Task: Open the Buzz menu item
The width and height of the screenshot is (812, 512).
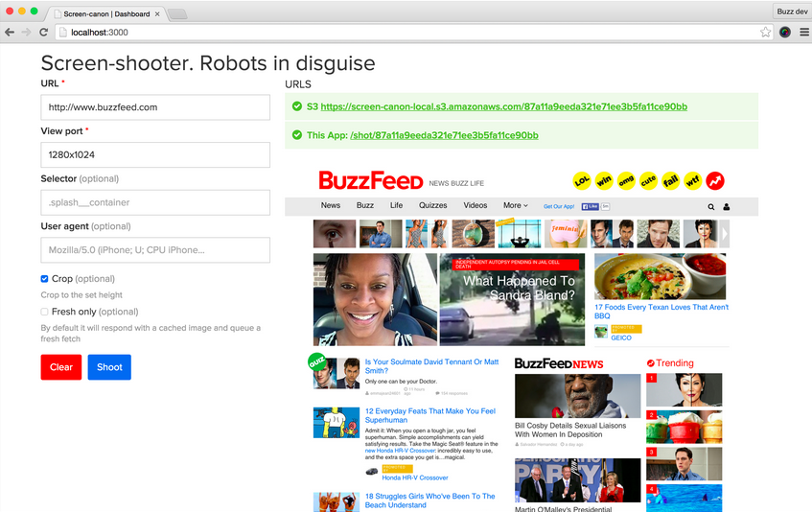Action: tap(365, 205)
